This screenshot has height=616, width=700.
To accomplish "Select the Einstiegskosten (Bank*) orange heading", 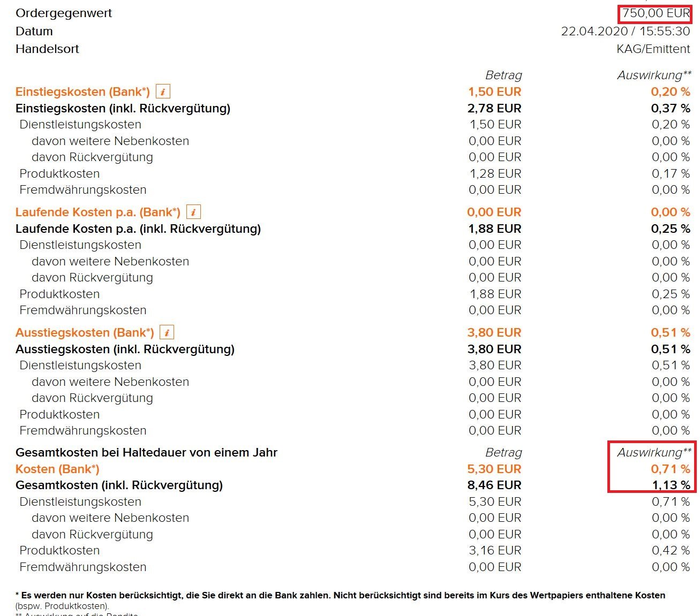I will pyautogui.click(x=83, y=92).
